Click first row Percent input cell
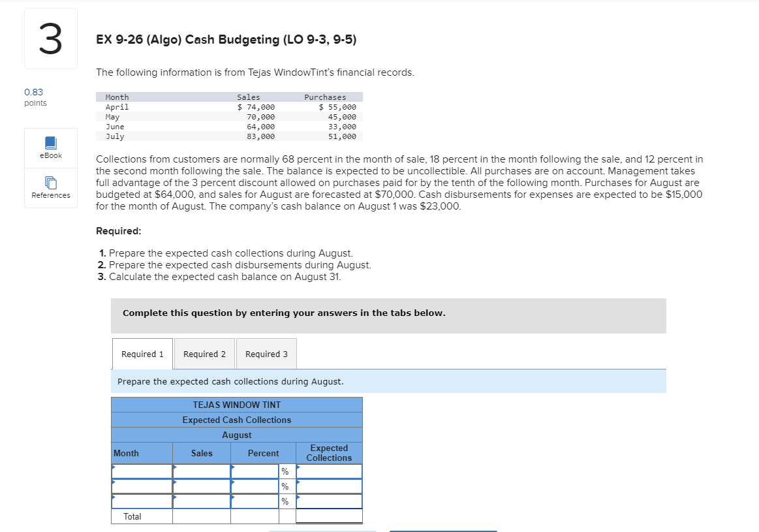This screenshot has height=532, width=759. (x=255, y=471)
